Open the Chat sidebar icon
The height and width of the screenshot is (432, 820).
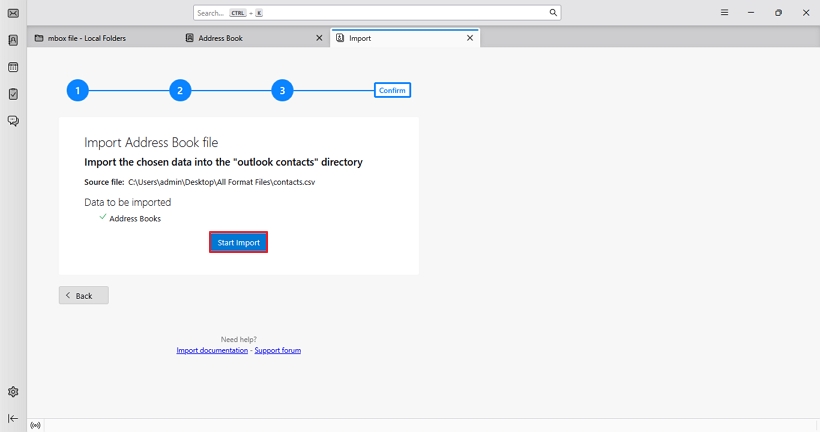(13, 121)
